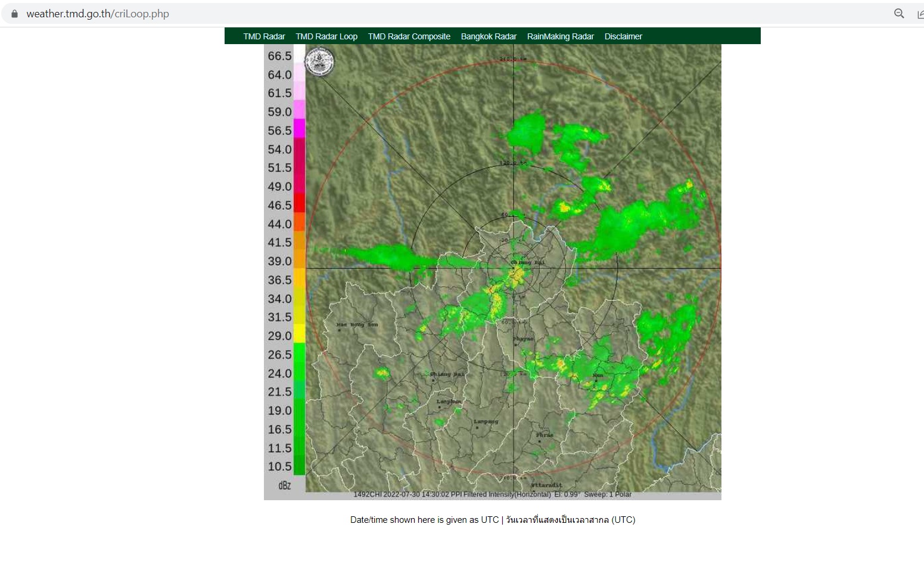The width and height of the screenshot is (924, 561).
Task: Click the Uttaradit label at map bottom
Action: [x=546, y=485]
